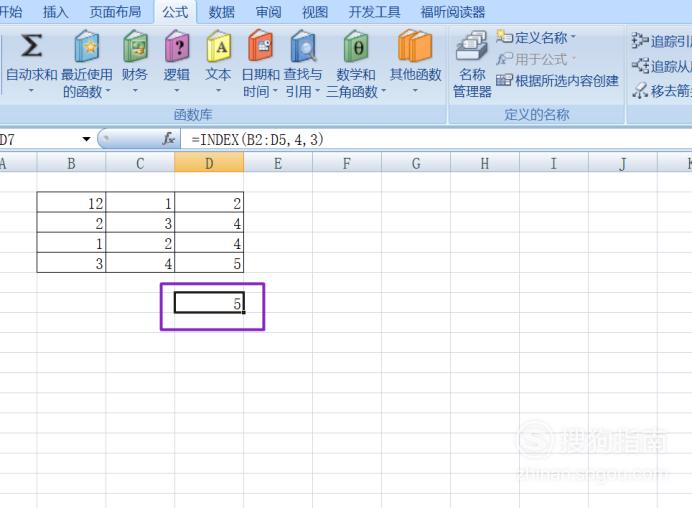This screenshot has width=692, height=508.
Task: Click the Use in Formula (用于公式) button
Action: click(x=536, y=59)
